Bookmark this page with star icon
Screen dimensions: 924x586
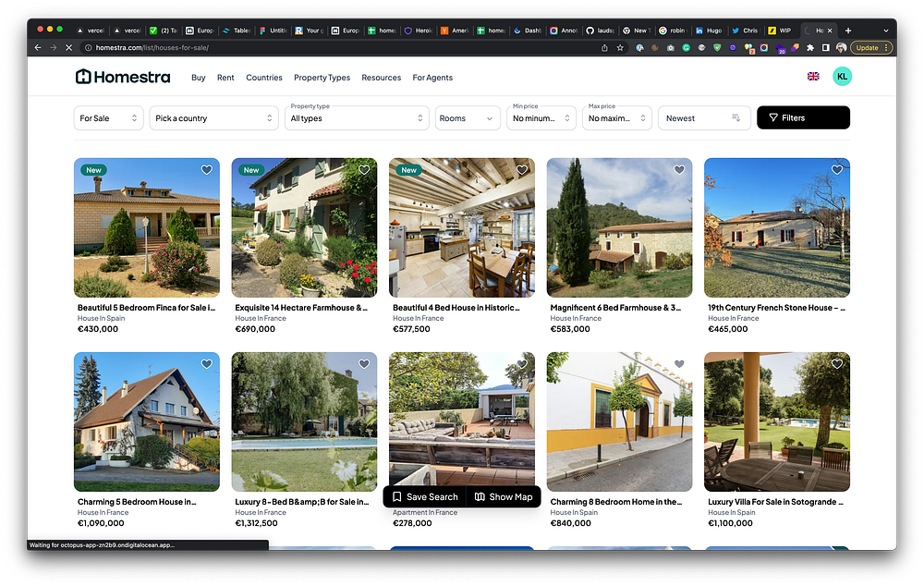pyautogui.click(x=620, y=48)
